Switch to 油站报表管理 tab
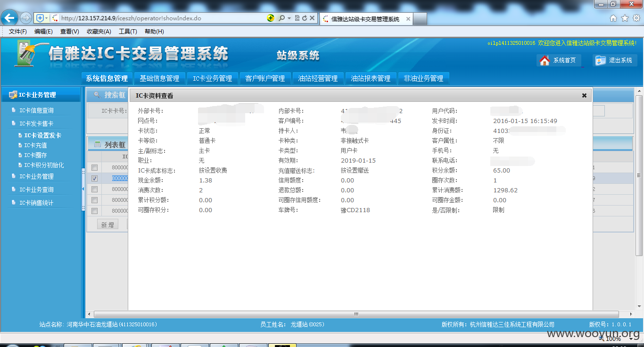This screenshot has height=347, width=644. point(371,78)
